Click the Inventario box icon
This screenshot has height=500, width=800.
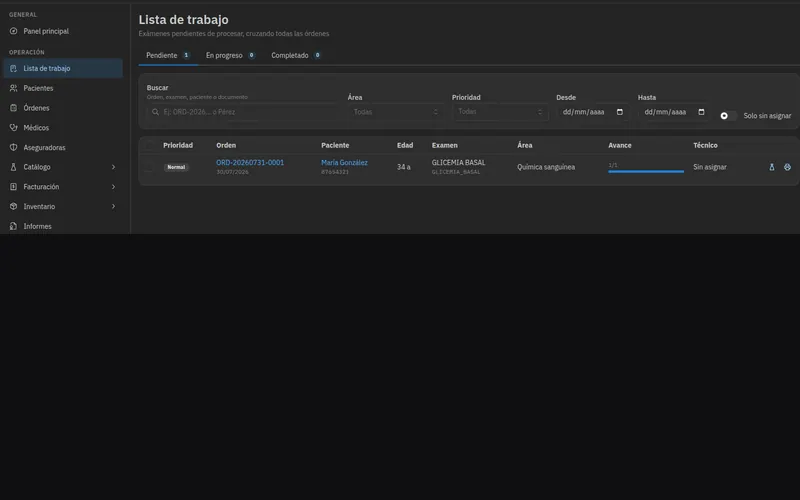point(13,207)
